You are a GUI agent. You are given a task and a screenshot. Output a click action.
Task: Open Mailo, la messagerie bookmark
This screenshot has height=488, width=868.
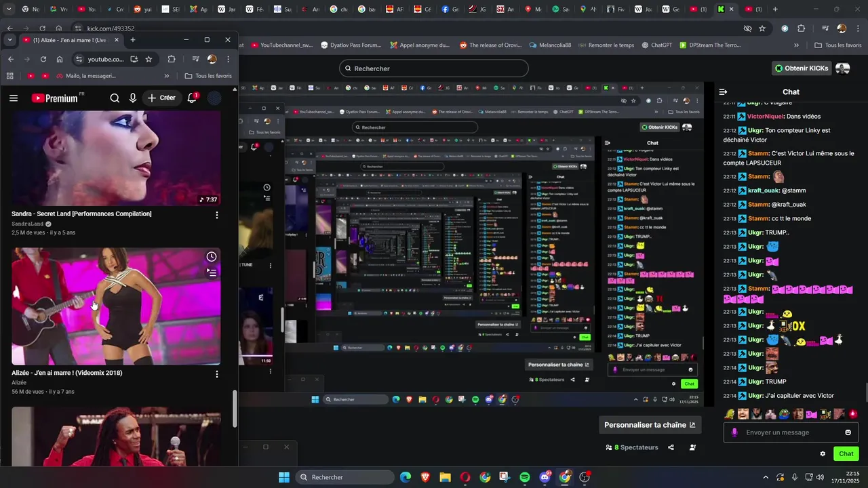pyautogui.click(x=85, y=76)
